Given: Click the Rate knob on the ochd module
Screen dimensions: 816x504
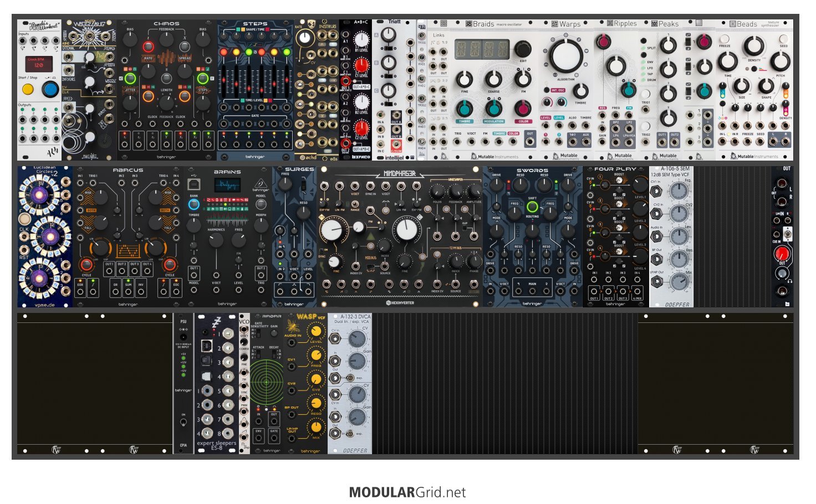Looking at the screenshot, I should [x=304, y=38].
